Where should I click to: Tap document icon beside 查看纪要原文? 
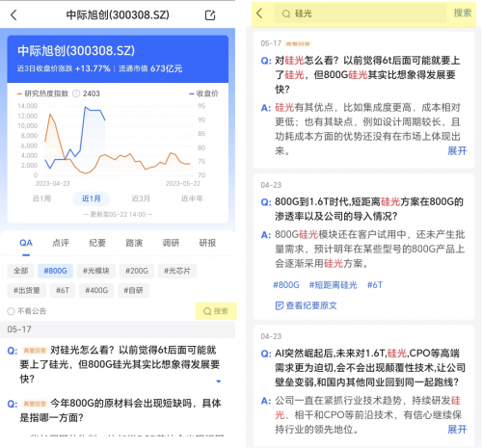point(280,305)
